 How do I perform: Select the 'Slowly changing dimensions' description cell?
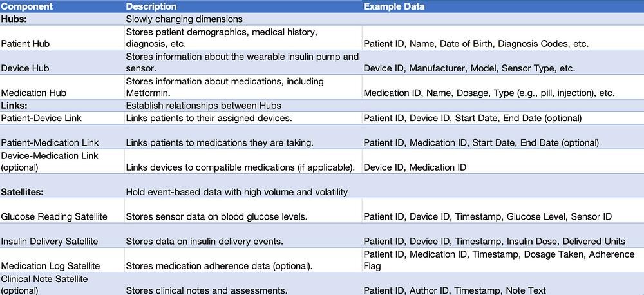184,19
